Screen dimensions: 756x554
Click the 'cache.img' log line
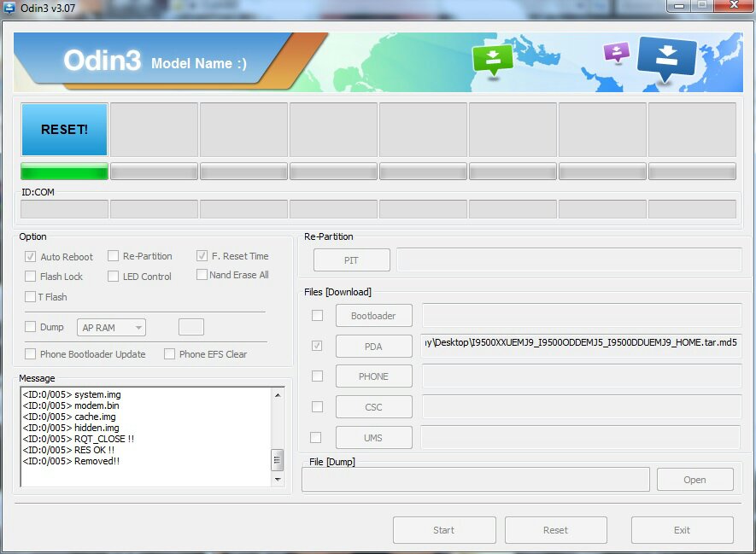[69, 417]
